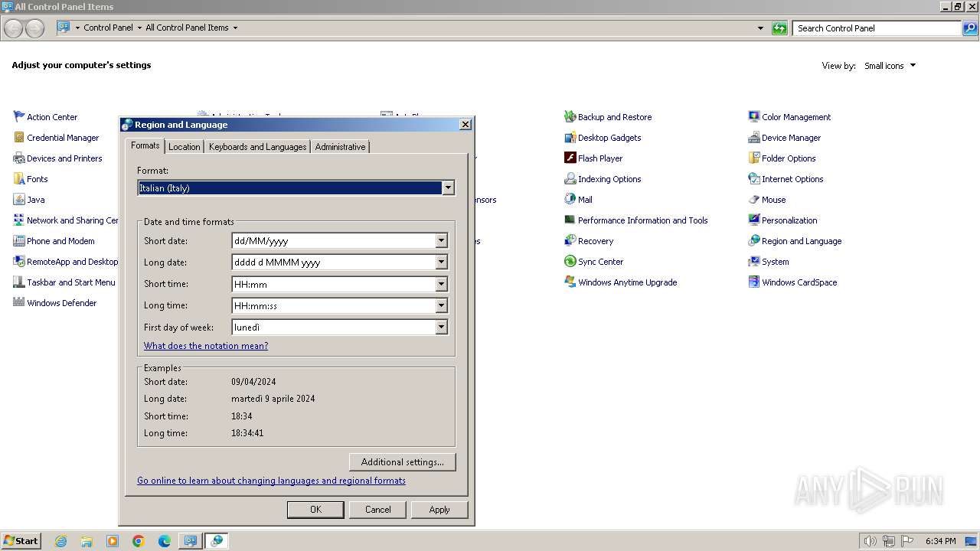Open the Long time format dropdown
Viewport: 980px width, 551px height.
click(x=441, y=305)
